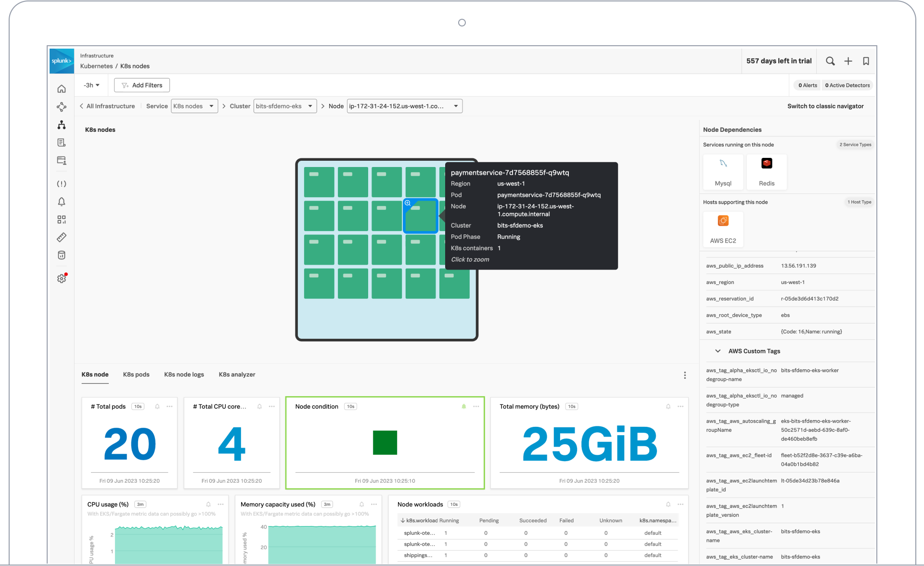Click the Alerts bell icon in sidebar

pos(61,202)
